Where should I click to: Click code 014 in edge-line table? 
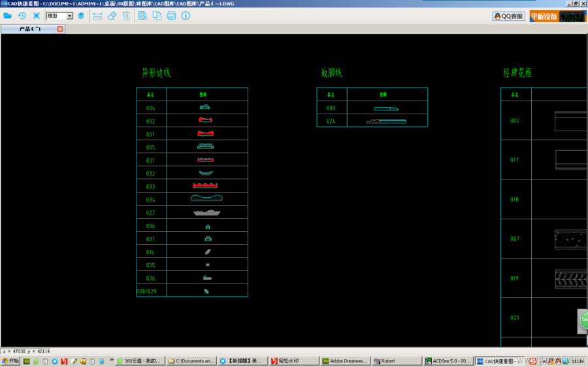[x=150, y=252]
